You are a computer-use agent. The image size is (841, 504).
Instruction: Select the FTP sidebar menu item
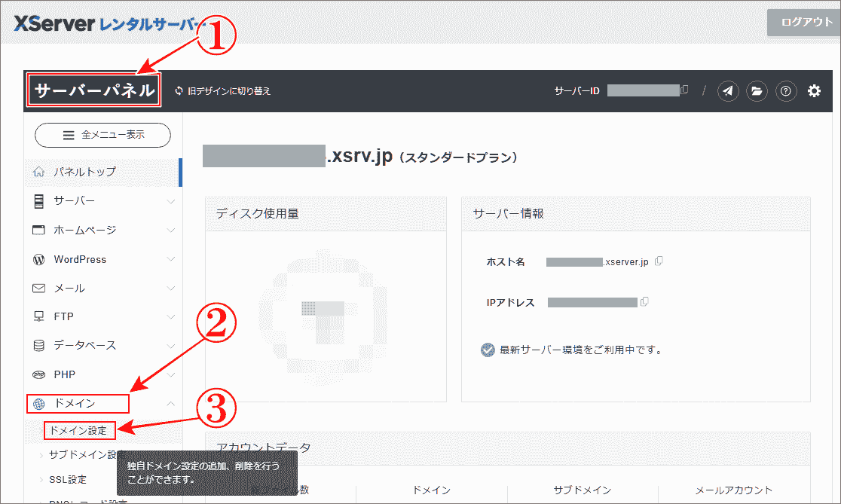pyautogui.click(x=64, y=316)
